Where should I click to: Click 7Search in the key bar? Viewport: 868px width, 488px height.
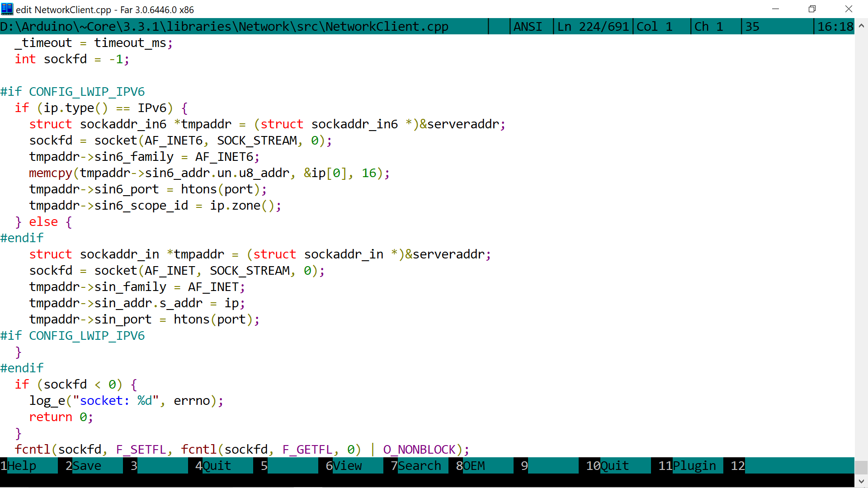coord(418,465)
